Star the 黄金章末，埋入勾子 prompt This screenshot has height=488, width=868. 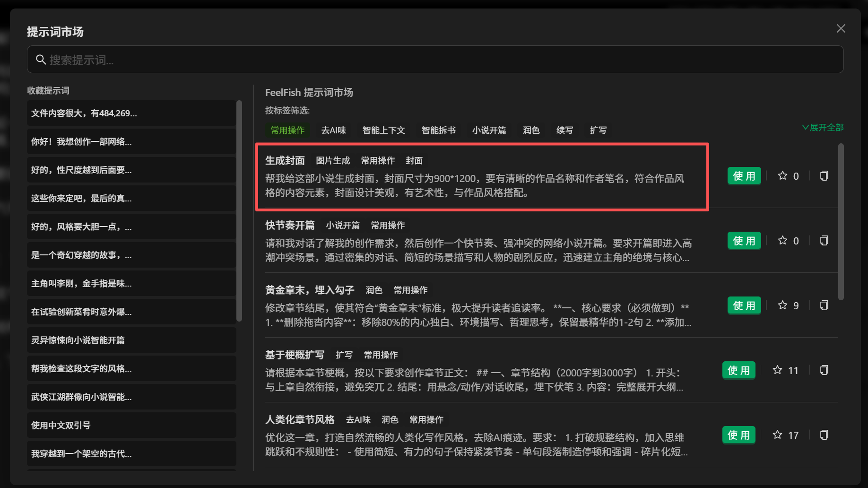[783, 305]
